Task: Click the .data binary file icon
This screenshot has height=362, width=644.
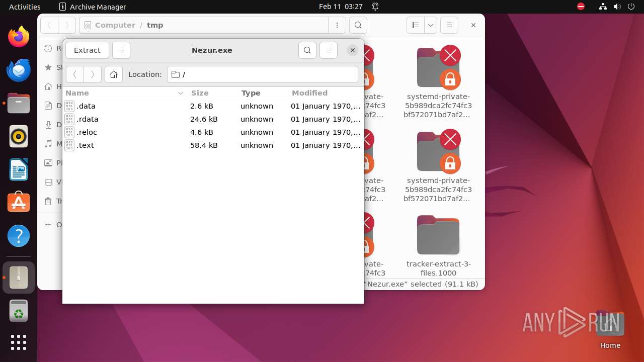Action: pos(69,106)
